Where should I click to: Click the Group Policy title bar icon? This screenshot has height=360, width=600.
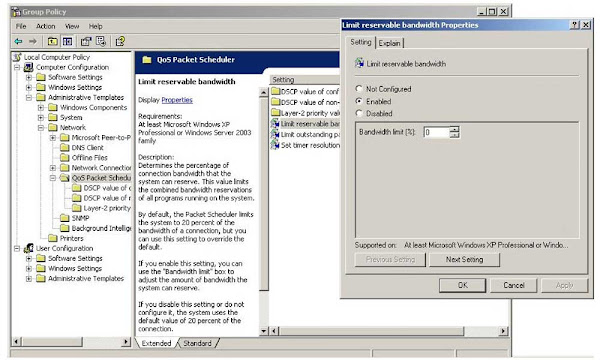pos(16,12)
